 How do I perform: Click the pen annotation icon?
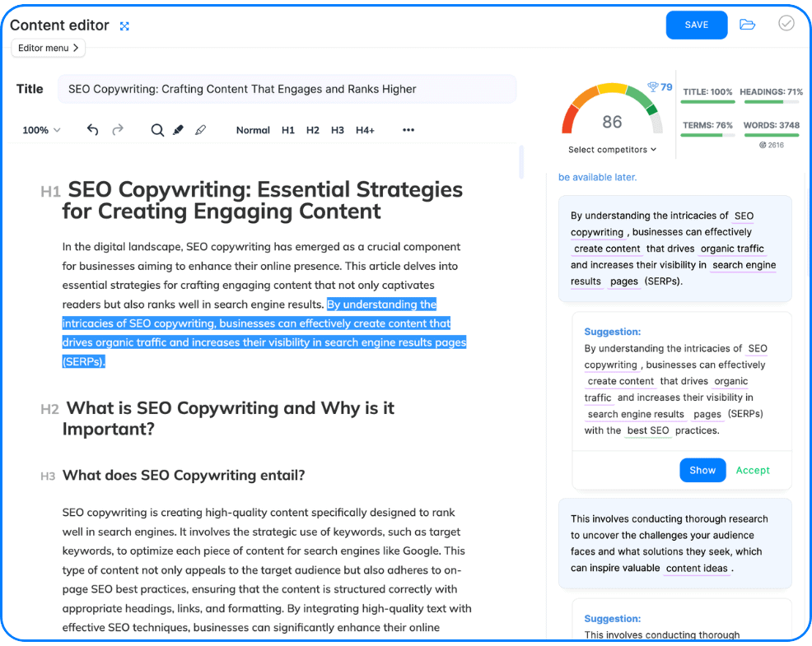click(x=200, y=129)
